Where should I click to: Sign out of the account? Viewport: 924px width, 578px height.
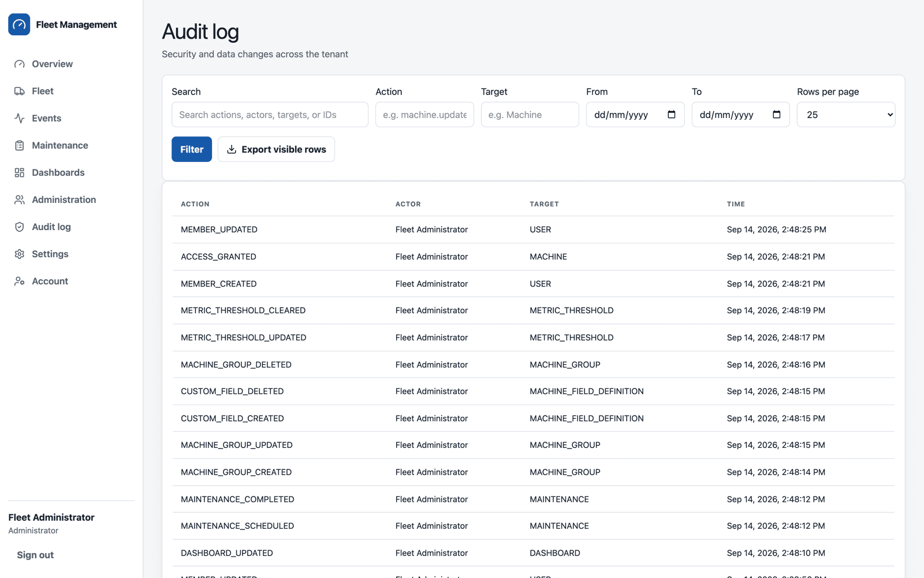coord(35,555)
